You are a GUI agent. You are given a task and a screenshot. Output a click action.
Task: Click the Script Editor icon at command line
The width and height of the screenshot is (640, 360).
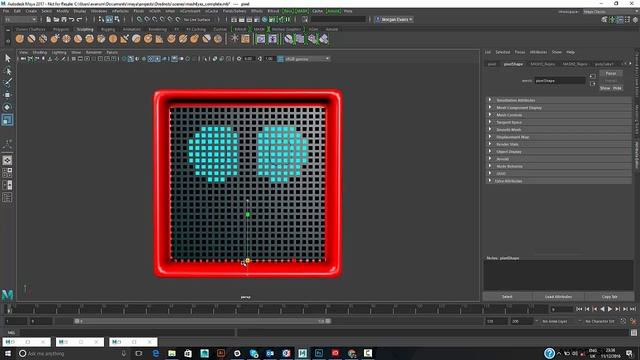[634, 333]
